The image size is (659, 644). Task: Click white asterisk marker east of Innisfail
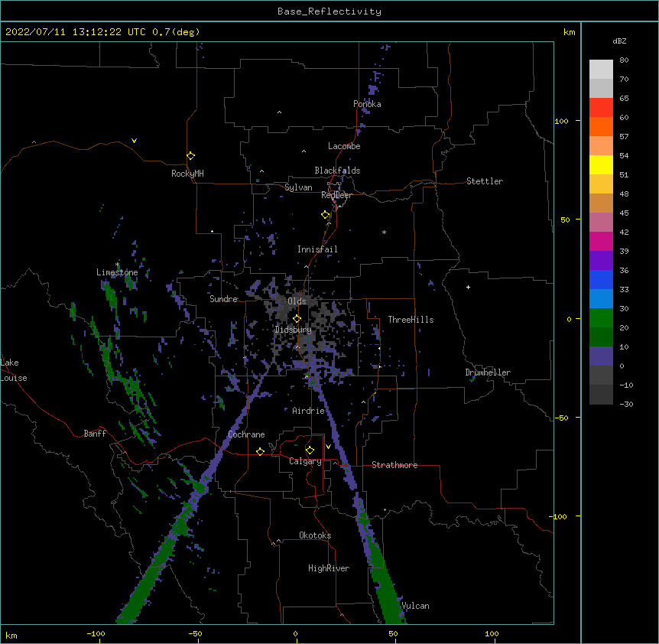(384, 232)
